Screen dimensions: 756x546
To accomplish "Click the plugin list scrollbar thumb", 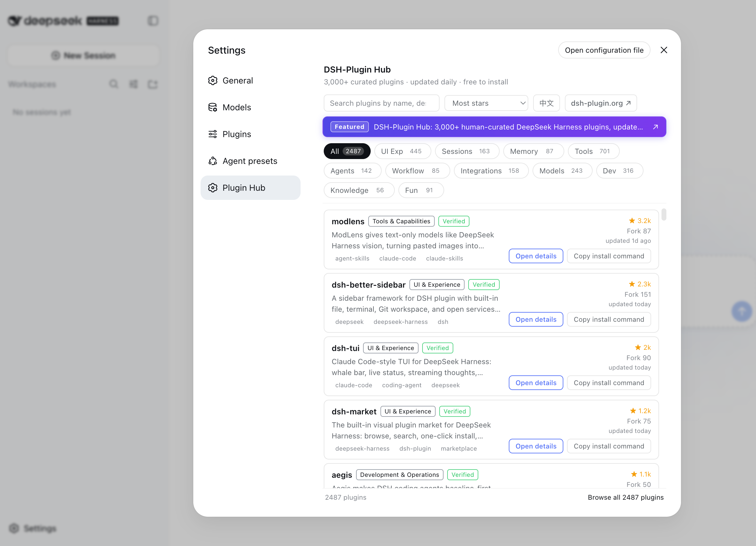I will [x=664, y=214].
